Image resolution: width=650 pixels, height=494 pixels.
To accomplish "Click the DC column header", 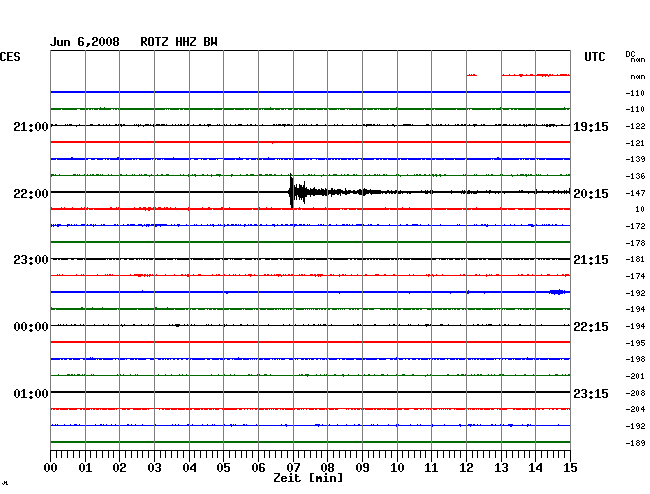I will (x=630, y=54).
